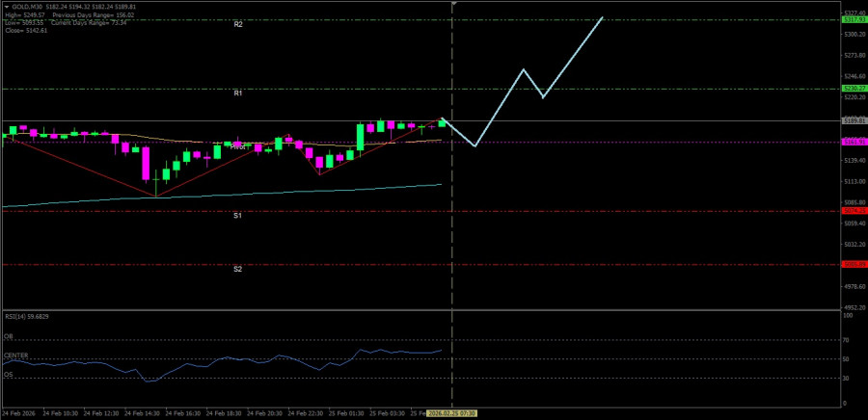The image size is (868, 420).
Task: Click the current price tag 5189.81
Action: coord(853,121)
